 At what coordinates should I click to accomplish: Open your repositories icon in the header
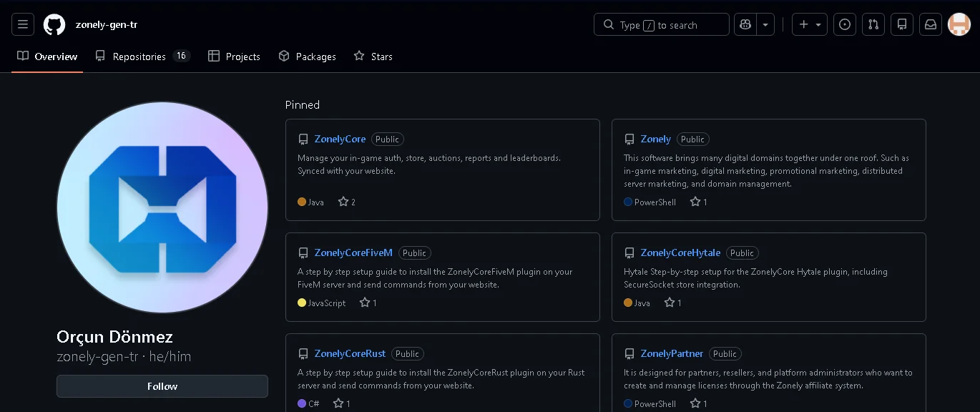pyautogui.click(x=902, y=24)
